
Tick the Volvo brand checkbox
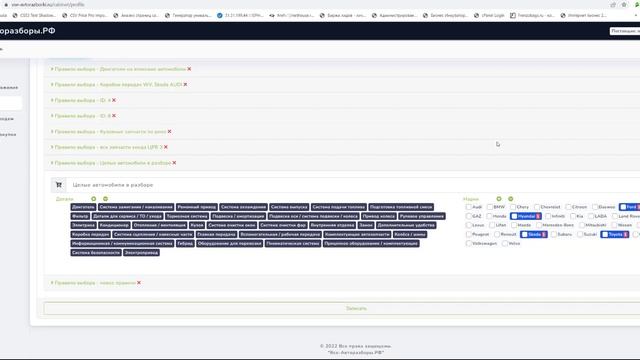[x=505, y=243]
